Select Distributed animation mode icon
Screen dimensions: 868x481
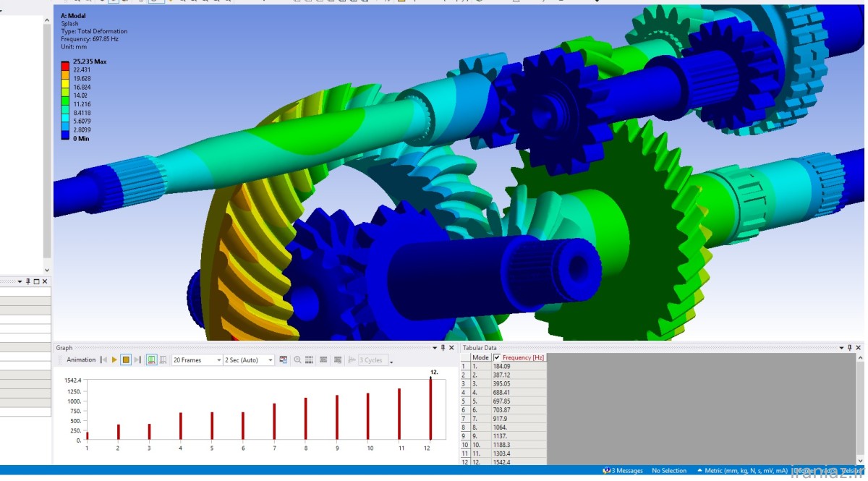151,360
